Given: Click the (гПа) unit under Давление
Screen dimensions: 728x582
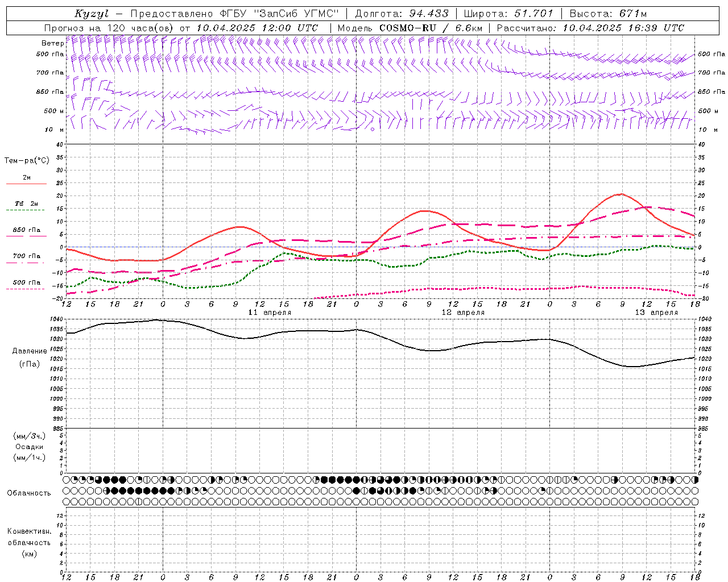Looking at the screenshot, I should [30, 364].
